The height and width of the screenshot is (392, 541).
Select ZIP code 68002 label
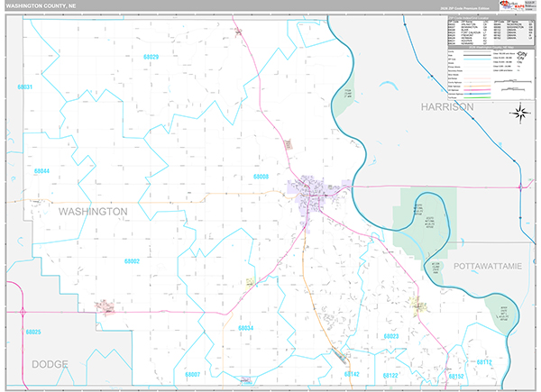click(132, 261)
